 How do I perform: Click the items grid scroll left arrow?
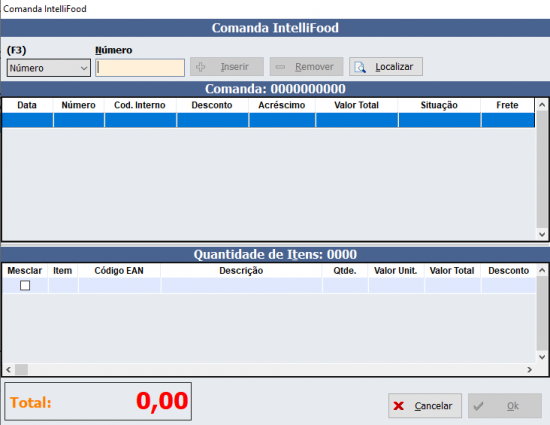(8, 370)
